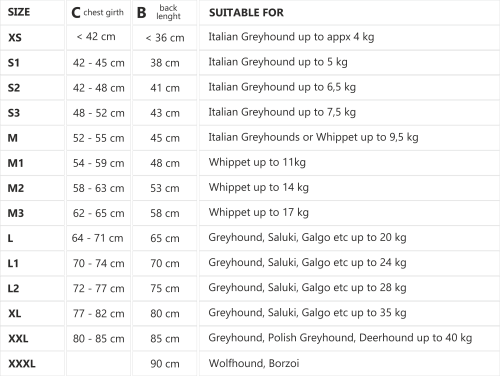Select the XXXL size label
Viewport: 500px width, 376px height.
coord(22,364)
